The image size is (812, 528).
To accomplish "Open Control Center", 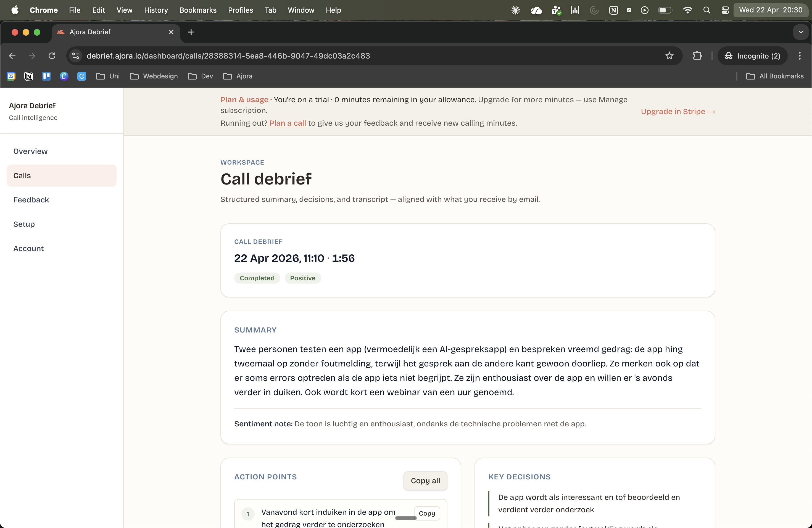I will click(725, 10).
